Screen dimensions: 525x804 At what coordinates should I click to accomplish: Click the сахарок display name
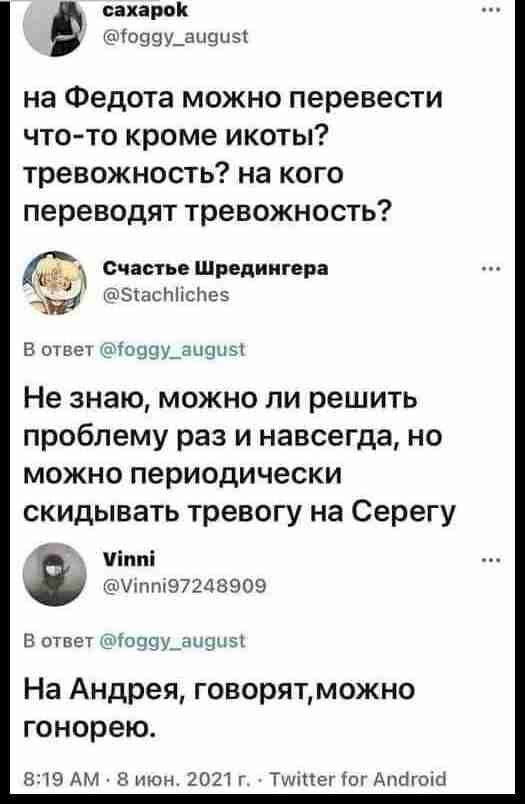[145, 11]
